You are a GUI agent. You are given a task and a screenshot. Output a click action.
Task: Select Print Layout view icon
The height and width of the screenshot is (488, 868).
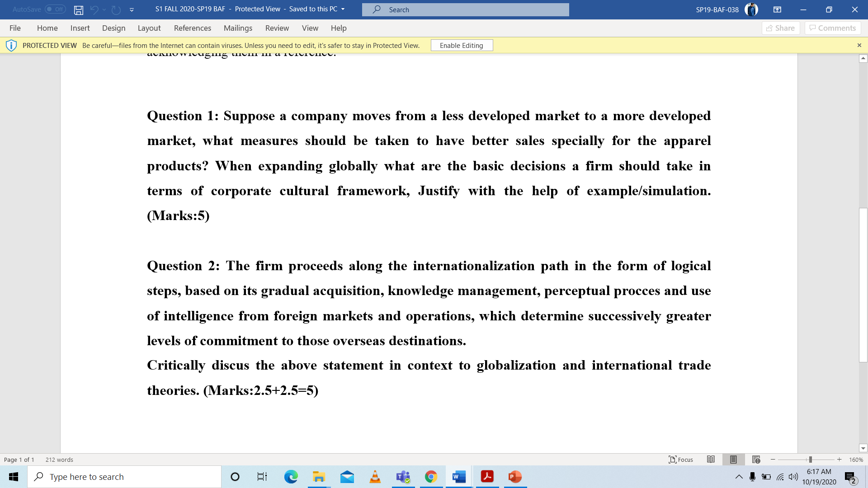(733, 460)
